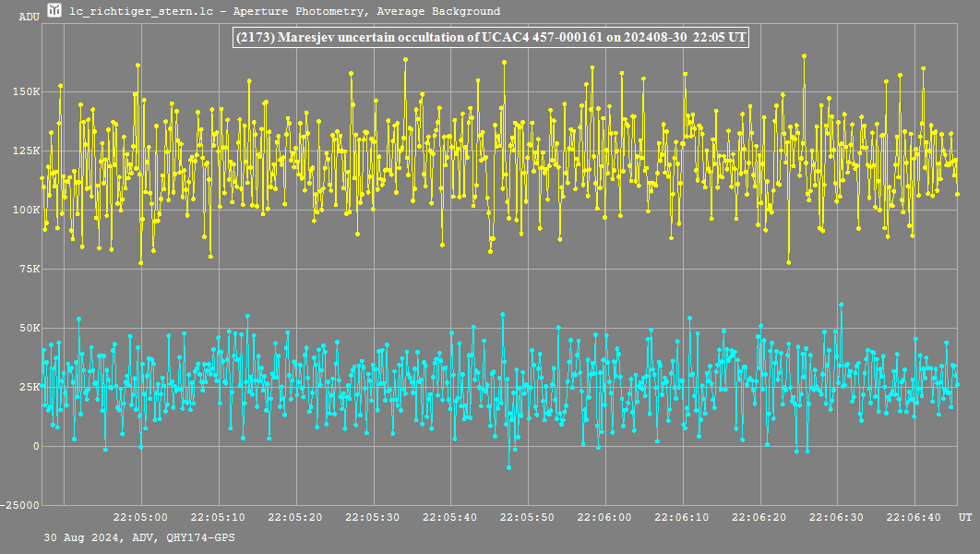This screenshot has height=554, width=980.
Task: Select the 22:05:20 time axis marker
Action: [x=296, y=518]
